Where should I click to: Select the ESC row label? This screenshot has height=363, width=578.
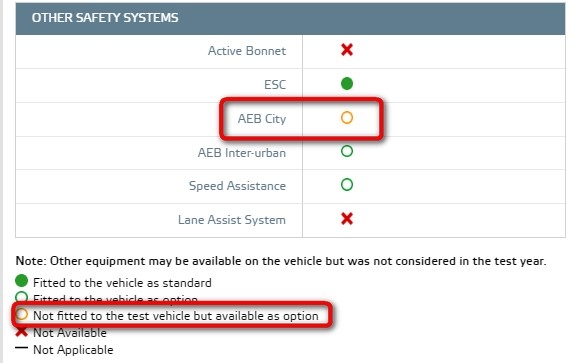[275, 84]
